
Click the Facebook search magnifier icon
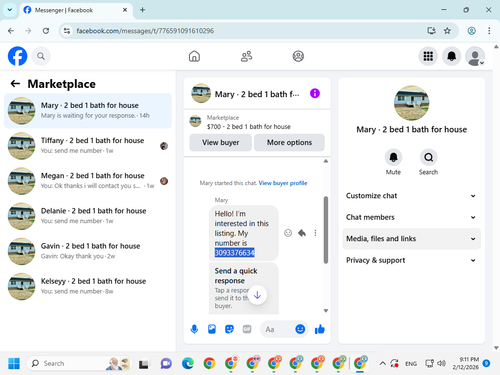[x=41, y=56]
